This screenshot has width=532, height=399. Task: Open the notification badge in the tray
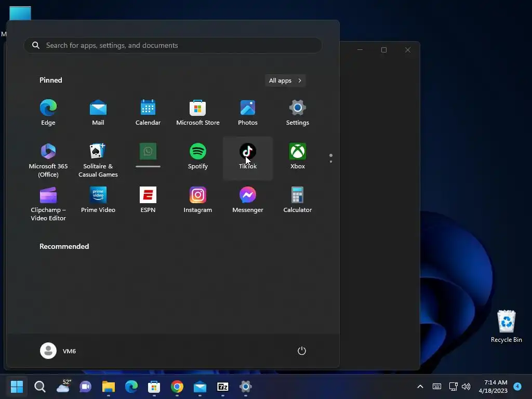[x=517, y=386]
